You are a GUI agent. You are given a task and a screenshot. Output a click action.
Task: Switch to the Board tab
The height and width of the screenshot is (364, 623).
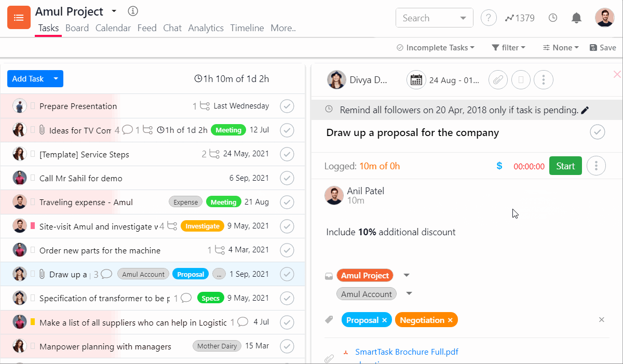click(x=77, y=28)
